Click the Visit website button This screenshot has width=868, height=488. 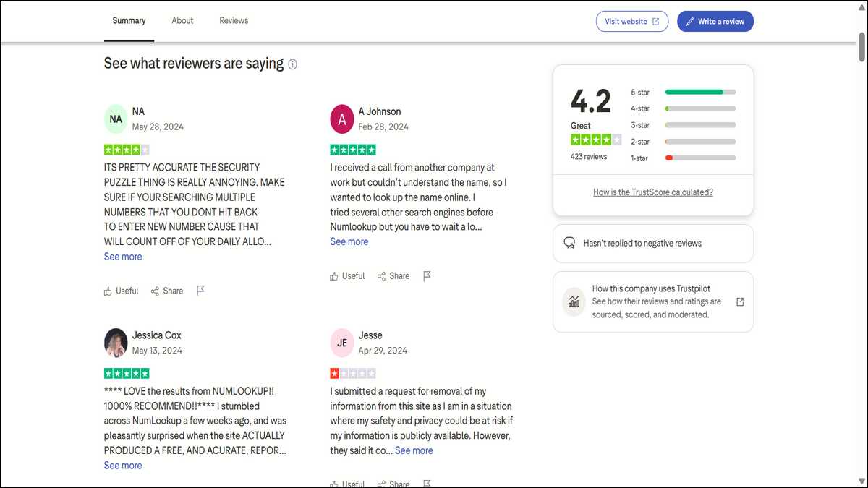[632, 22]
